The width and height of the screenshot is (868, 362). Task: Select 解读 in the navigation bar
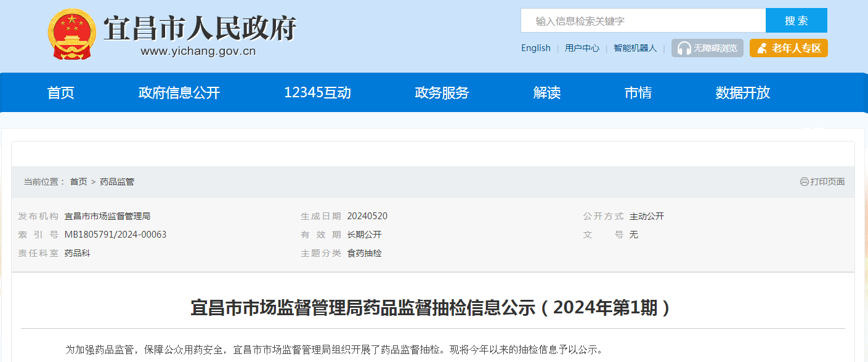[x=547, y=92]
